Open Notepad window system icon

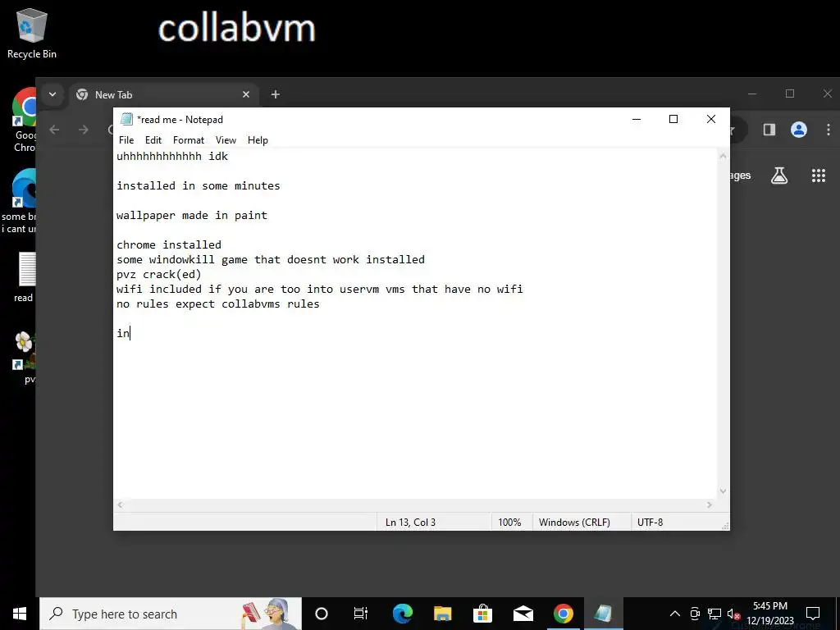point(126,119)
